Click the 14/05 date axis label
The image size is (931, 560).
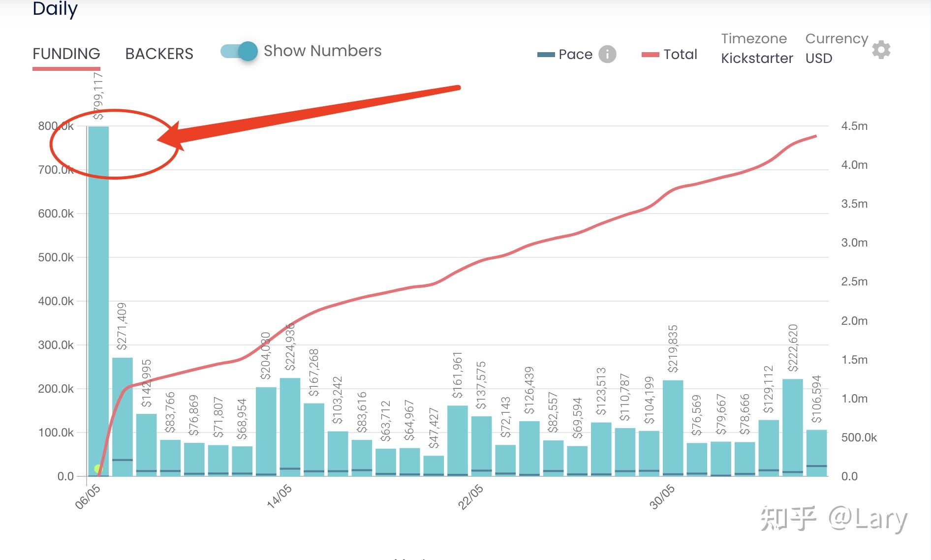[x=279, y=496]
